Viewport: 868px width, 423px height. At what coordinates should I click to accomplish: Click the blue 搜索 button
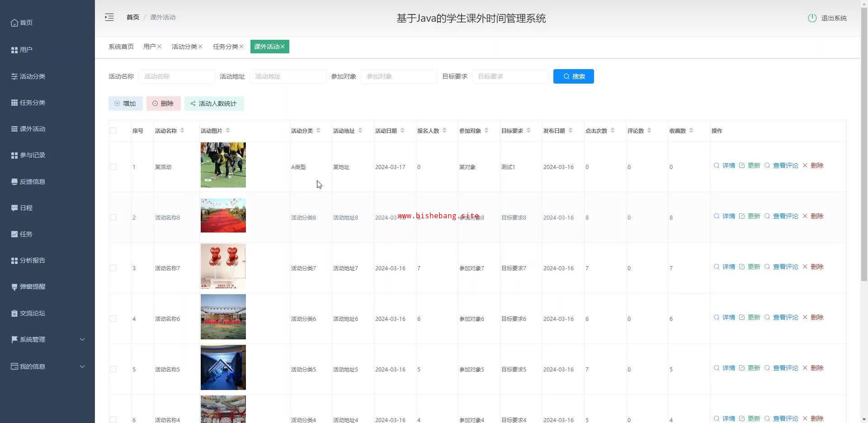point(573,76)
